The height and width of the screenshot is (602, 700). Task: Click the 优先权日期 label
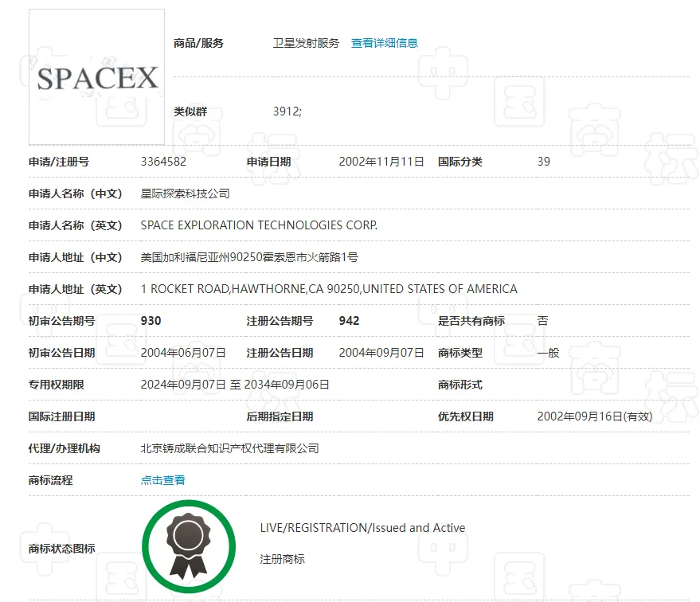[x=466, y=416]
